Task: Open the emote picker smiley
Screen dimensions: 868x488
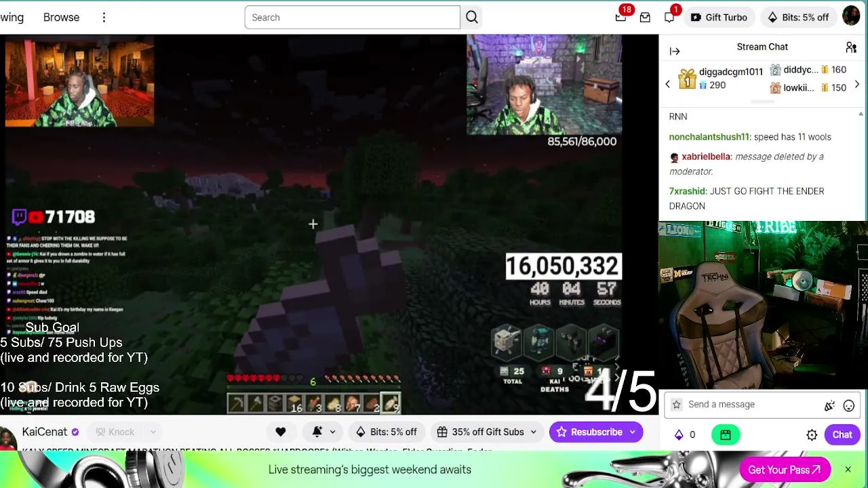Action: coord(849,406)
